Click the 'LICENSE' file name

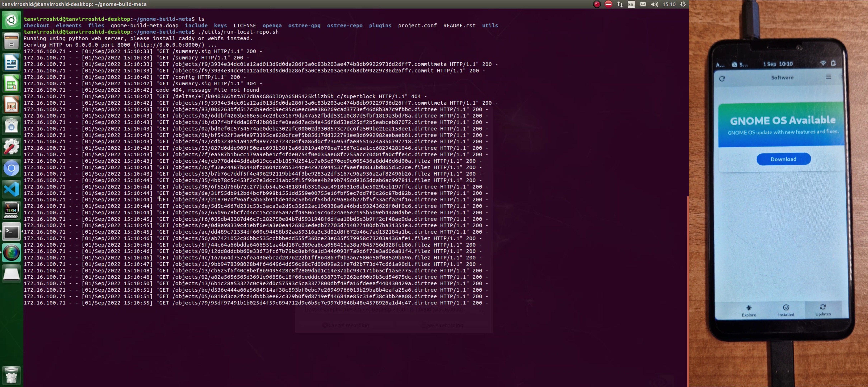(x=245, y=26)
